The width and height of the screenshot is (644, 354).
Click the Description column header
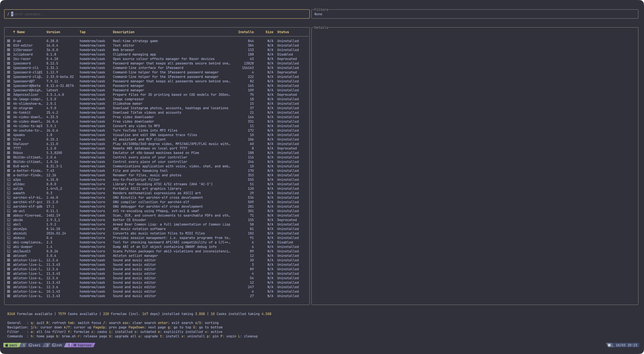click(123, 32)
